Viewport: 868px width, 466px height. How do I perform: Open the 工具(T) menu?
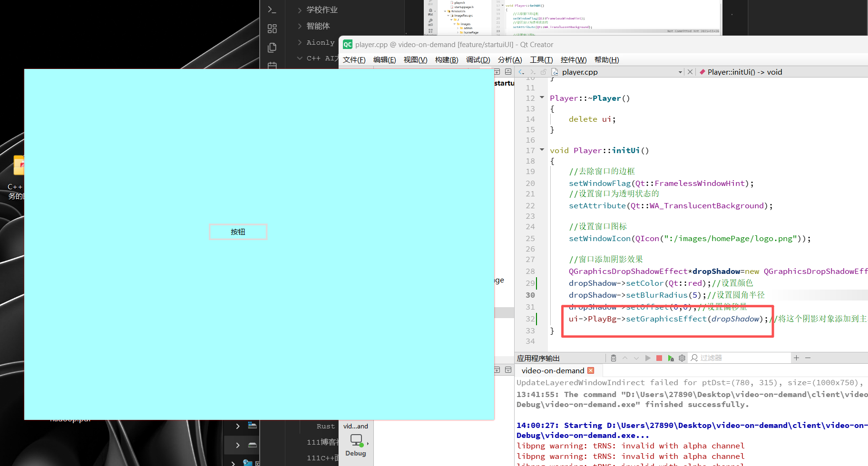pyautogui.click(x=541, y=60)
